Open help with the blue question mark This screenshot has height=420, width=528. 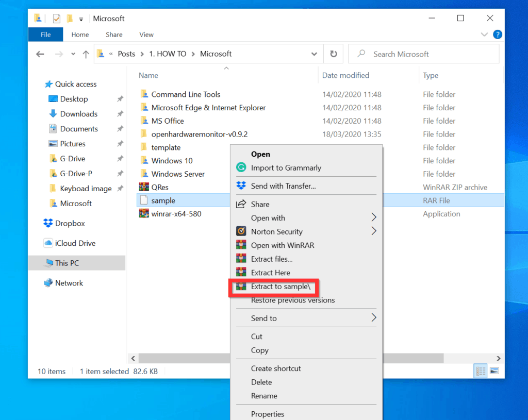(497, 35)
